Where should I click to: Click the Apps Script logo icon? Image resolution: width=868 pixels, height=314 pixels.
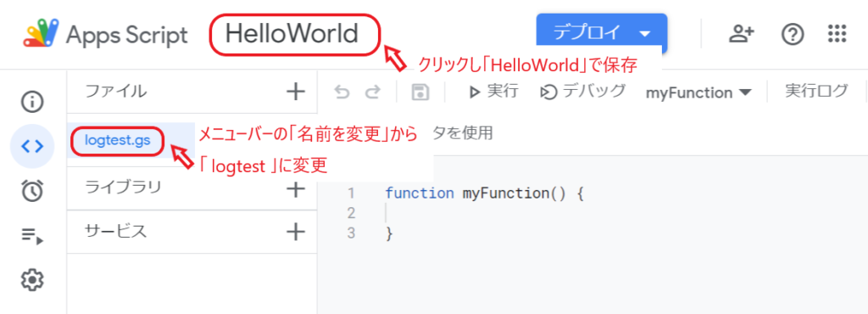(x=41, y=34)
